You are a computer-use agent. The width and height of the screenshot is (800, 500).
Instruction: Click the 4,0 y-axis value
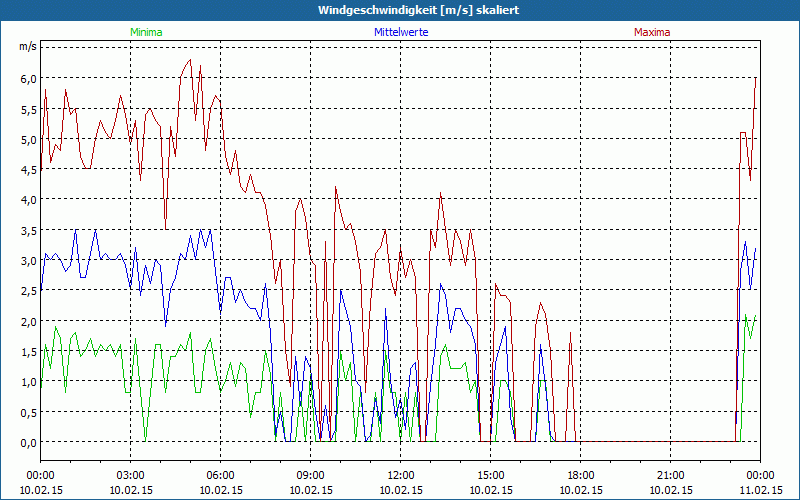[28, 200]
